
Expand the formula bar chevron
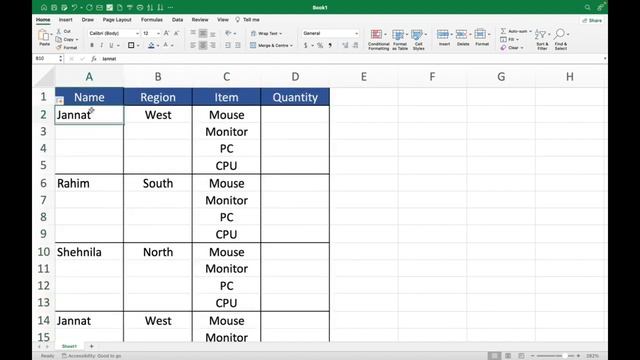[604, 59]
